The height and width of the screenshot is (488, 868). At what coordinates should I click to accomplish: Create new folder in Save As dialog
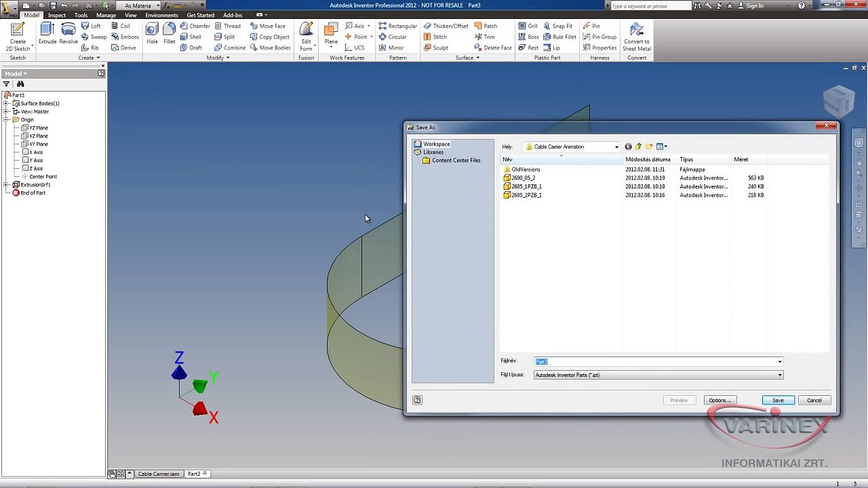pos(649,146)
